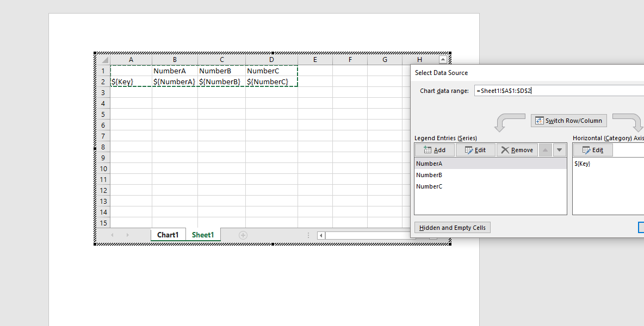Switch to the Sheet1 sheet tab

[x=203, y=235]
